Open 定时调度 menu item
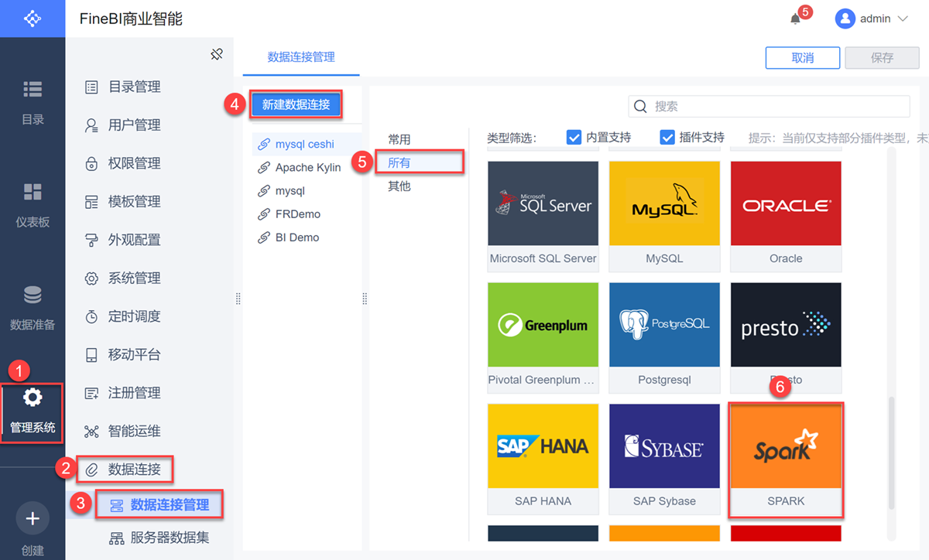Screen dimensions: 929x560 [134, 316]
